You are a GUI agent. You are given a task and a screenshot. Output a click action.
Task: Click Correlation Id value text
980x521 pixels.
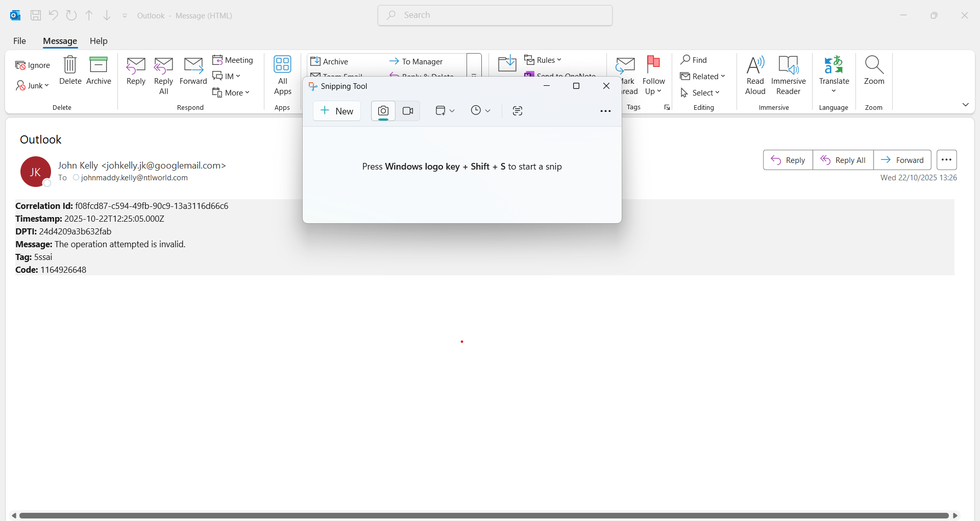pyautogui.click(x=152, y=206)
